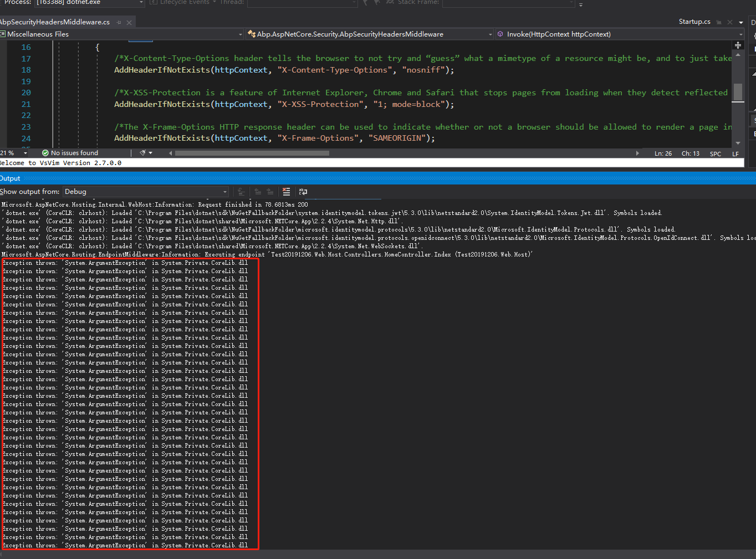Toggle the SPC spaces/tabs indicator
This screenshot has height=559, width=756.
716,154
